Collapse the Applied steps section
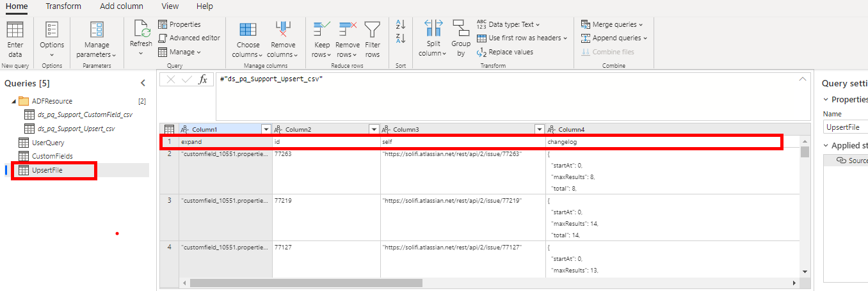Viewport: 868px width, 291px height. click(x=825, y=145)
